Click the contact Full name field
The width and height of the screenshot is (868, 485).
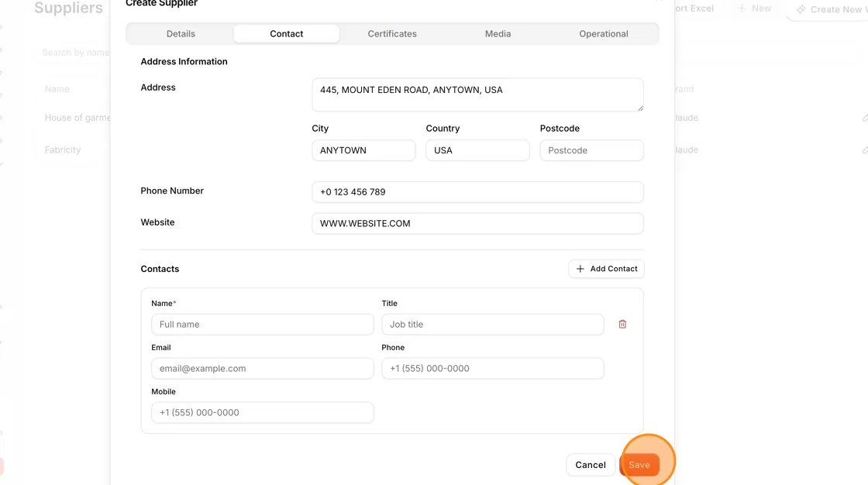(263, 325)
